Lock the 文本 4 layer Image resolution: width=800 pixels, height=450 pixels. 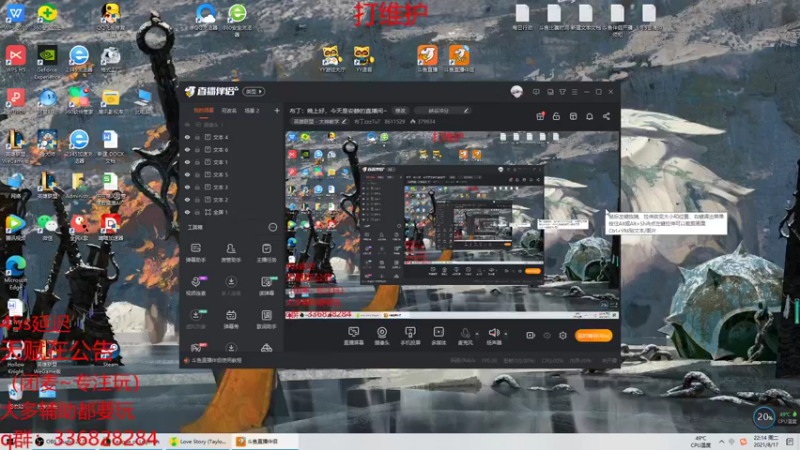197,137
